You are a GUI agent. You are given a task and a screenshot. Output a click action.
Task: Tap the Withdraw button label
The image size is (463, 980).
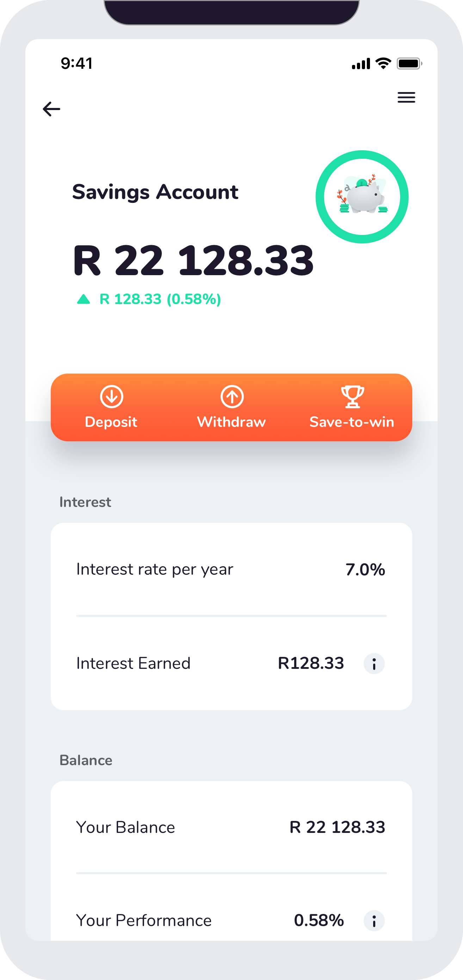[x=231, y=422]
